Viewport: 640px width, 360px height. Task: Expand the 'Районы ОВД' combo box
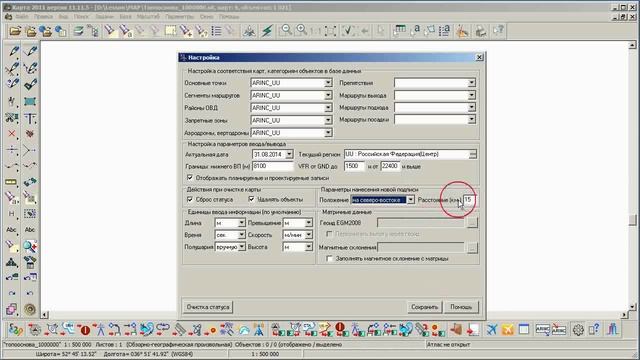click(328, 108)
